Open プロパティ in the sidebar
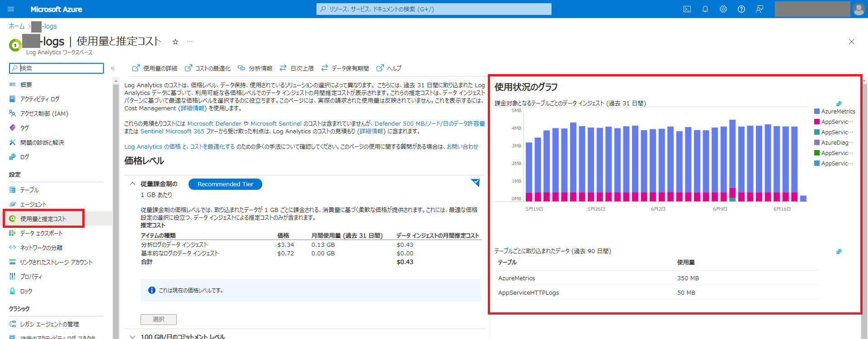This screenshot has width=868, height=339. (x=31, y=277)
